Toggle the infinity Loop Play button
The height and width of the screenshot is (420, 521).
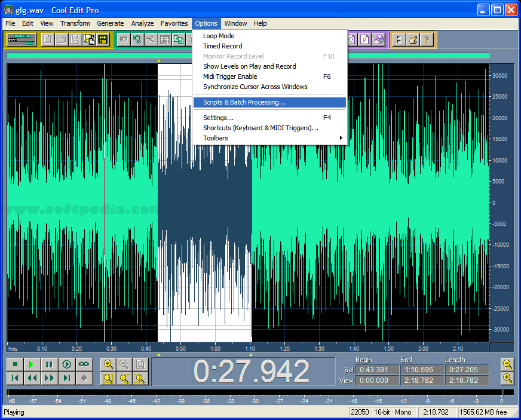(84, 364)
